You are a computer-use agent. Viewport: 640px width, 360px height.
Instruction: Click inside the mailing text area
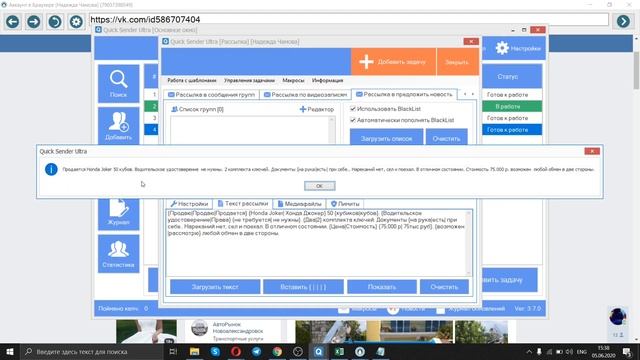(316, 242)
